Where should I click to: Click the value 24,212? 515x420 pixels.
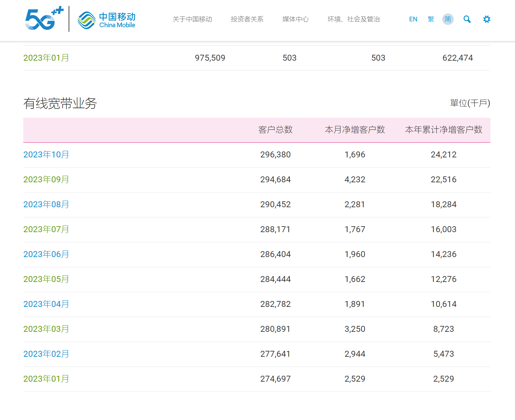point(444,155)
